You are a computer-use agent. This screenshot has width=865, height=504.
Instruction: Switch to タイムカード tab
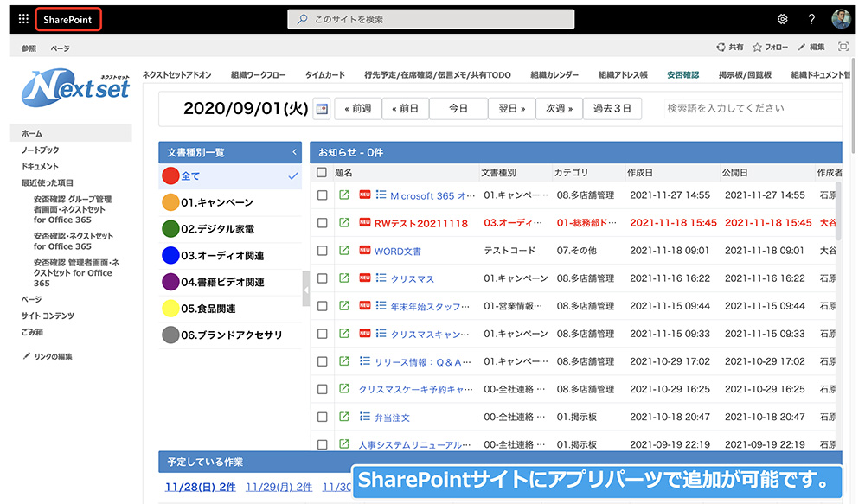point(325,75)
